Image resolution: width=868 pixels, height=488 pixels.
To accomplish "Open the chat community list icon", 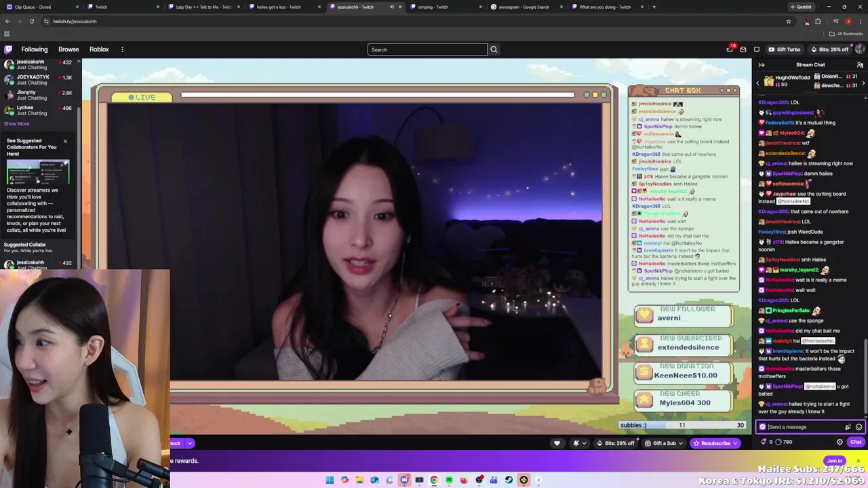I will (x=860, y=64).
